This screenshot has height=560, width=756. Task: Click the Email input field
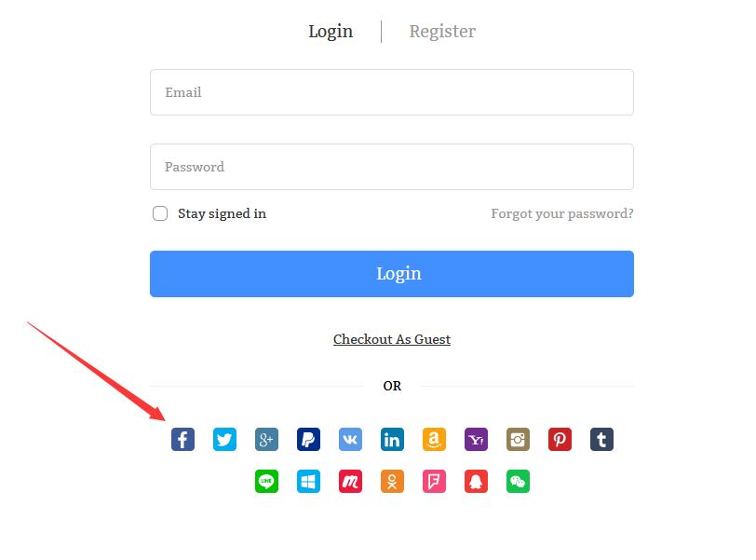[x=392, y=91]
